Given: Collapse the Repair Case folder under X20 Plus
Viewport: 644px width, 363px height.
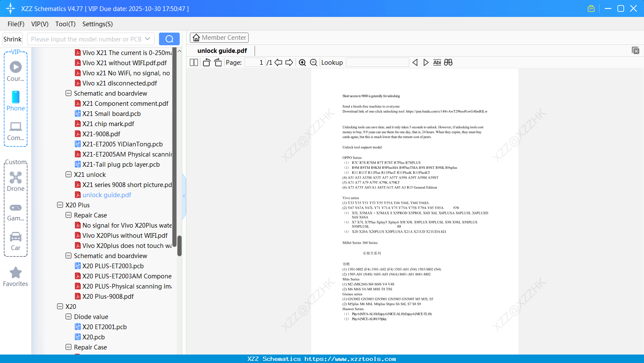Looking at the screenshot, I should [69, 215].
